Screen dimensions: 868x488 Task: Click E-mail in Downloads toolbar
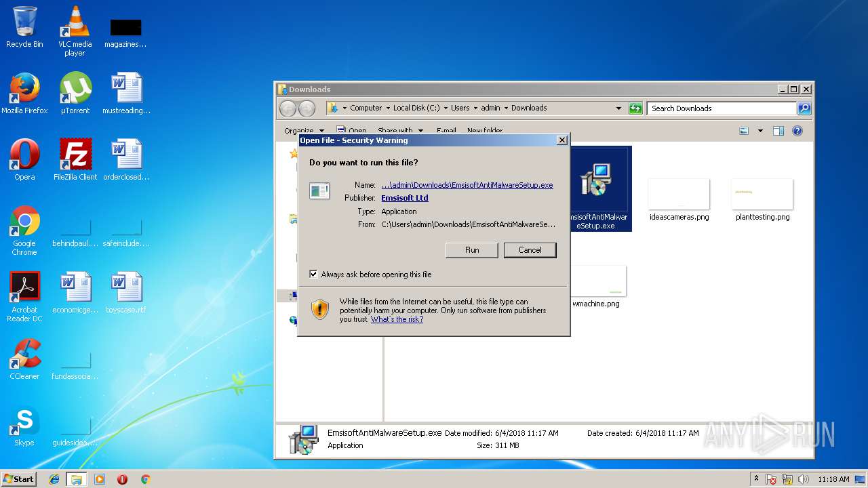coord(446,131)
